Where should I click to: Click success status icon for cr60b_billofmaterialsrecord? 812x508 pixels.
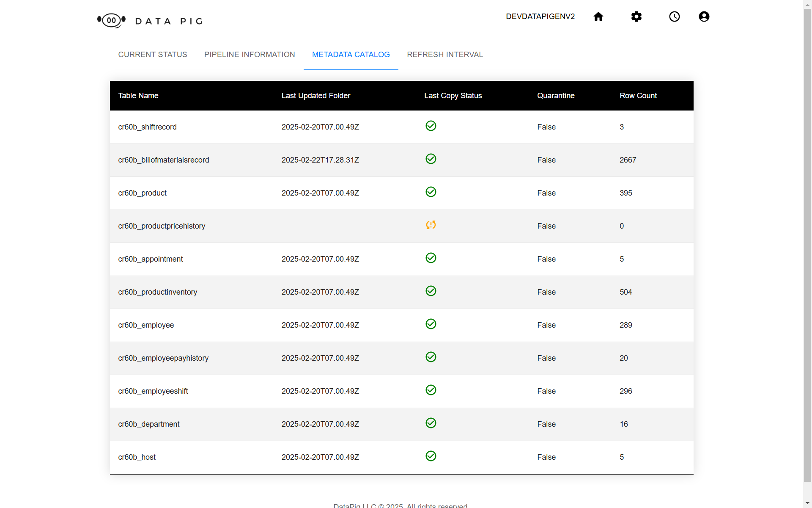click(431, 159)
